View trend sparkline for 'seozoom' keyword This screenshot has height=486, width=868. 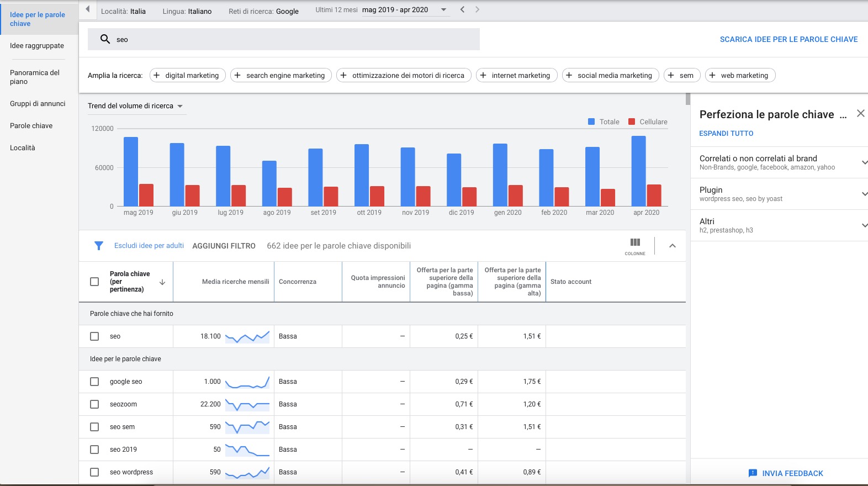247,404
